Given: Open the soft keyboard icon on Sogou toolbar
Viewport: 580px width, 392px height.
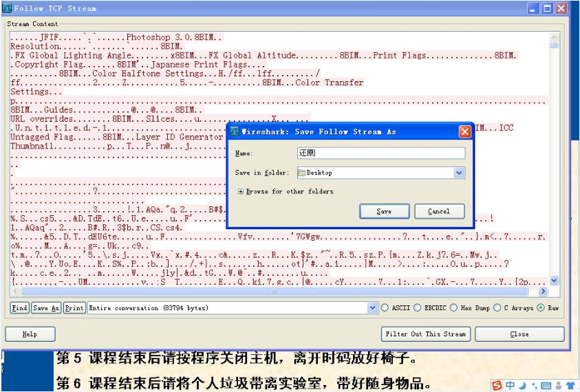Looking at the screenshot, I should tap(546, 386).
